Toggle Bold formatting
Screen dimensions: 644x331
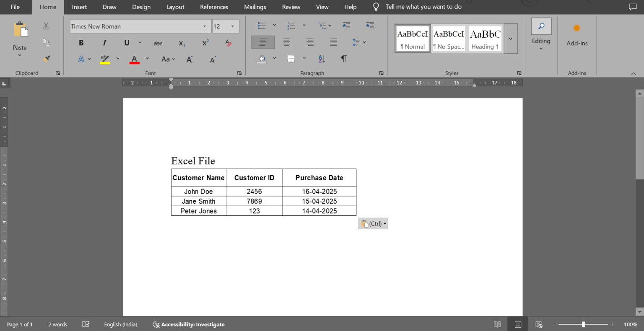(x=81, y=43)
